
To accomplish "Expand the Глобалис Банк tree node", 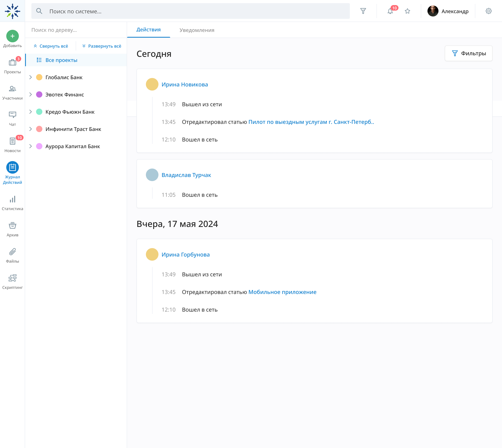I will coord(31,77).
